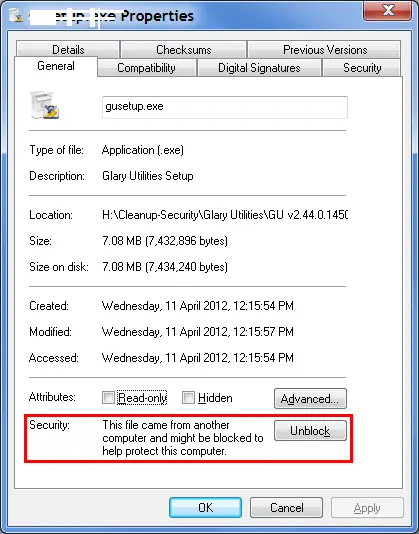Toggle the Hidden attribute checkbox
This screenshot has width=419, height=534.
coord(188,397)
